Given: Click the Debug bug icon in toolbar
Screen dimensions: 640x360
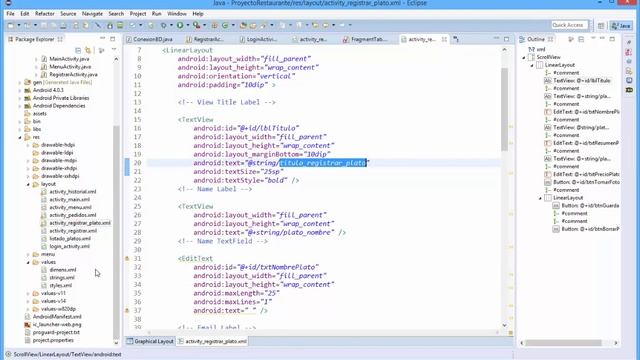Looking at the screenshot, I should tap(163, 25).
